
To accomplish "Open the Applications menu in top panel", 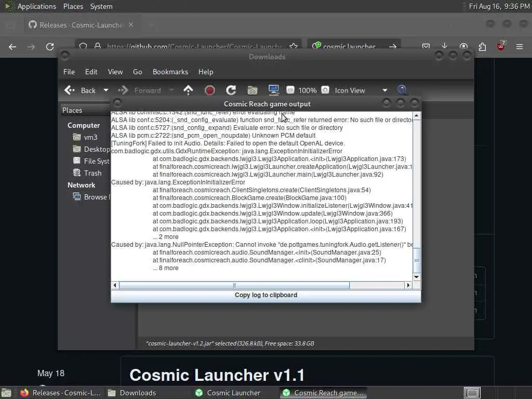I will [37, 6].
